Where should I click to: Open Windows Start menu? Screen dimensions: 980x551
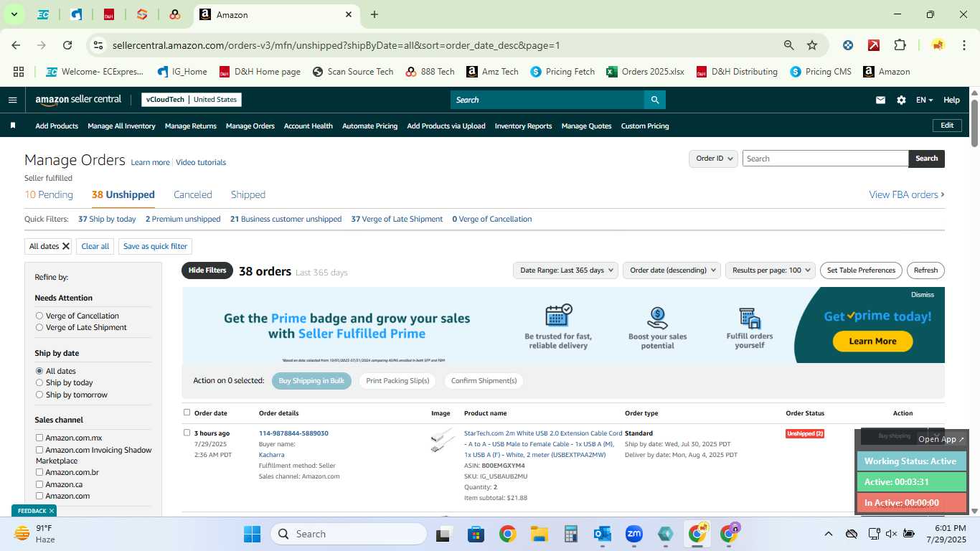click(x=252, y=534)
